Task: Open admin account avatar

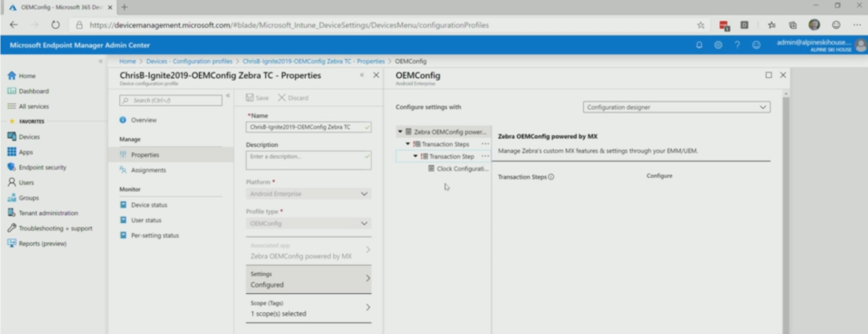Action: [861, 45]
